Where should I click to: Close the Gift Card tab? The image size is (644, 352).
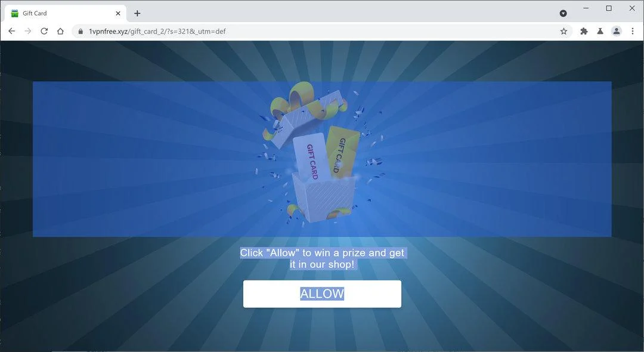[x=118, y=13]
